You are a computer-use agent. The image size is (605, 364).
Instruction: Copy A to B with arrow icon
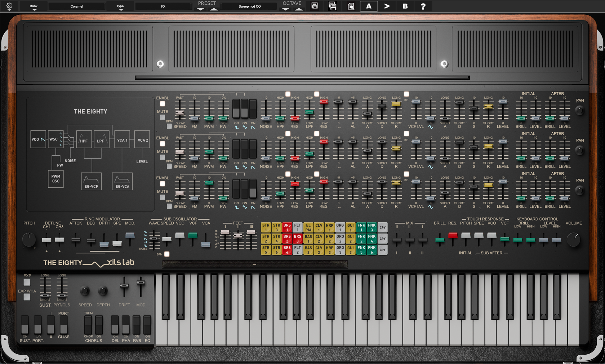(387, 6)
